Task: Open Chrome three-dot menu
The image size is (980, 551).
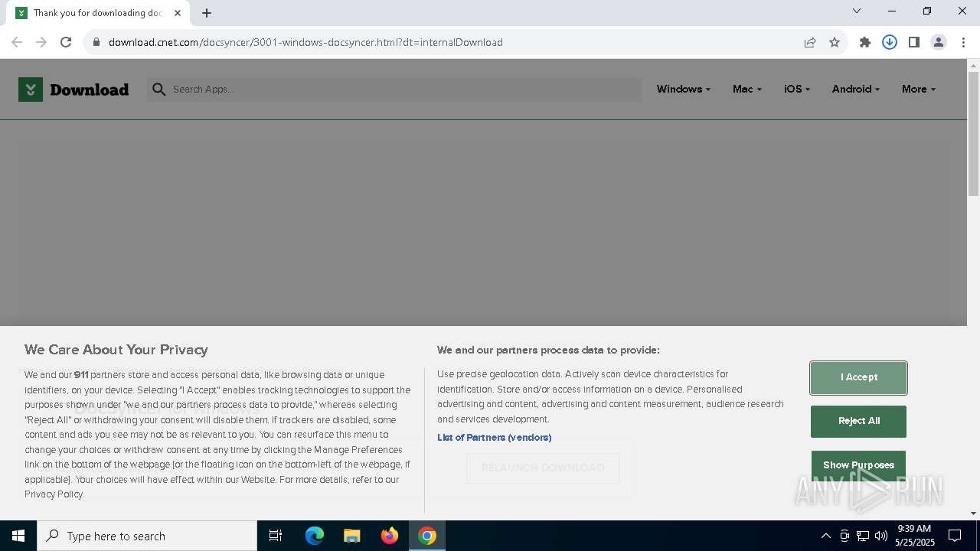Action: tap(963, 42)
